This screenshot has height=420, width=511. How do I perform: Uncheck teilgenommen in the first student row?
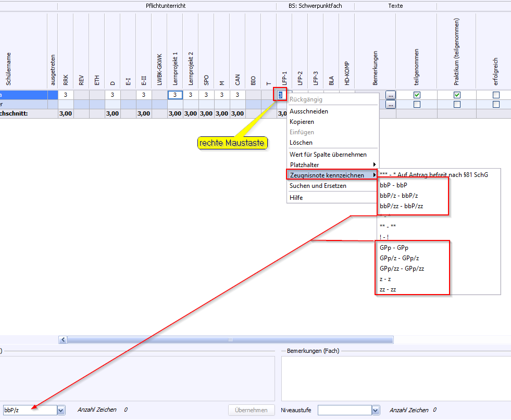click(x=417, y=95)
